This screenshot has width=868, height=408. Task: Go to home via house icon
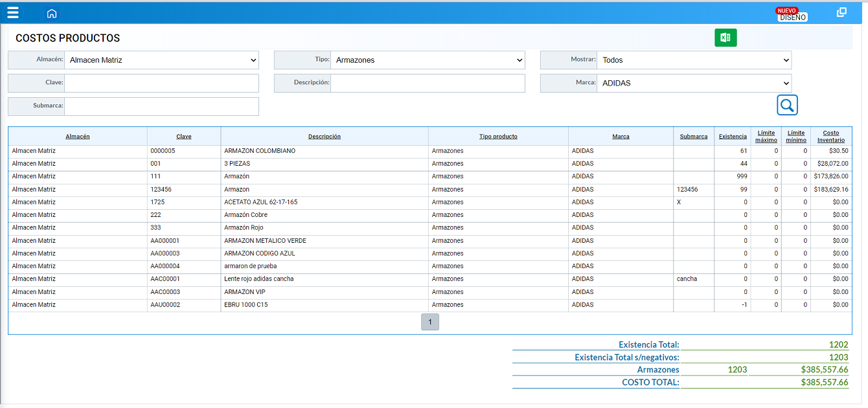click(52, 13)
